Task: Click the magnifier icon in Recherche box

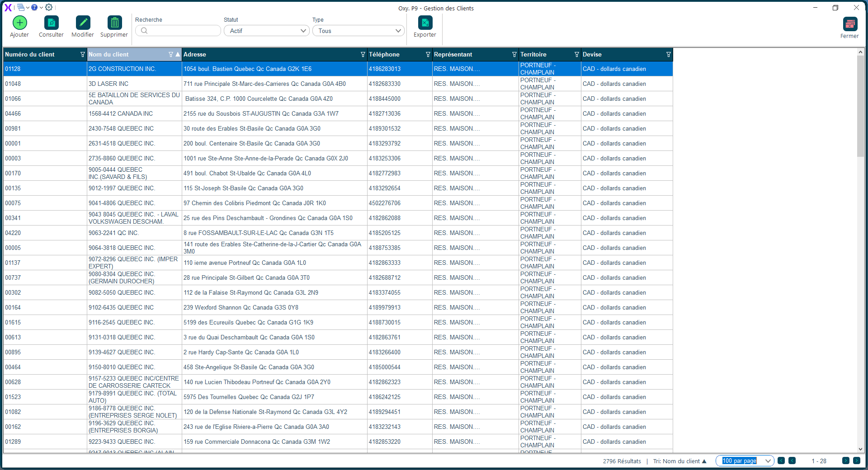Action: click(x=144, y=31)
